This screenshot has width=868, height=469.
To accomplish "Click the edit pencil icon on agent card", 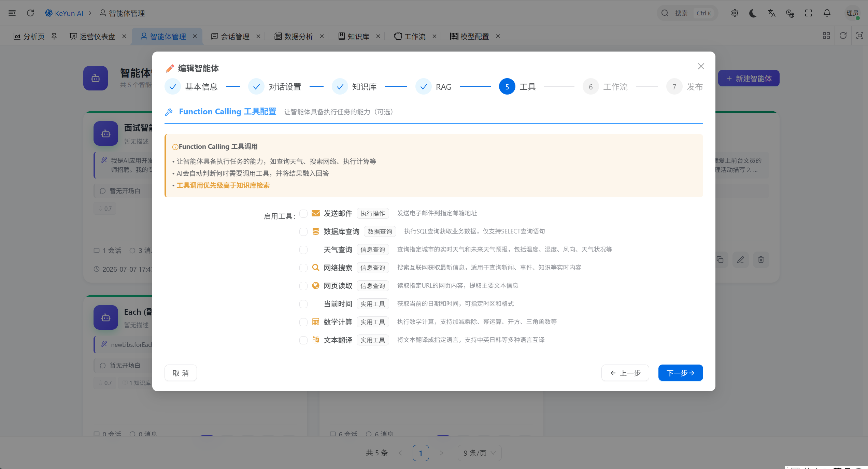I will pos(740,260).
